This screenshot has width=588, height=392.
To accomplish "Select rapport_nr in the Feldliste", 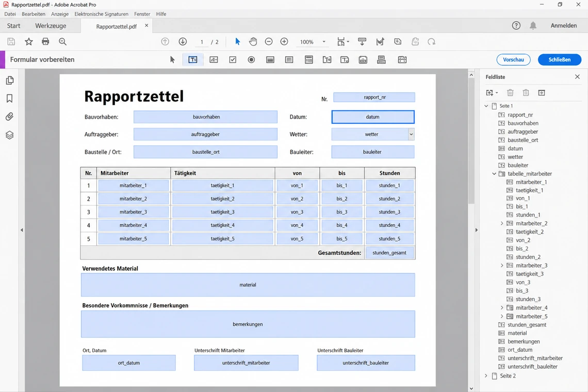I will point(520,115).
